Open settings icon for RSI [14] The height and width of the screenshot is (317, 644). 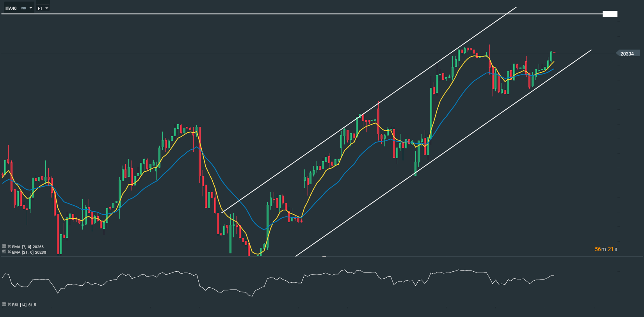tap(4, 305)
